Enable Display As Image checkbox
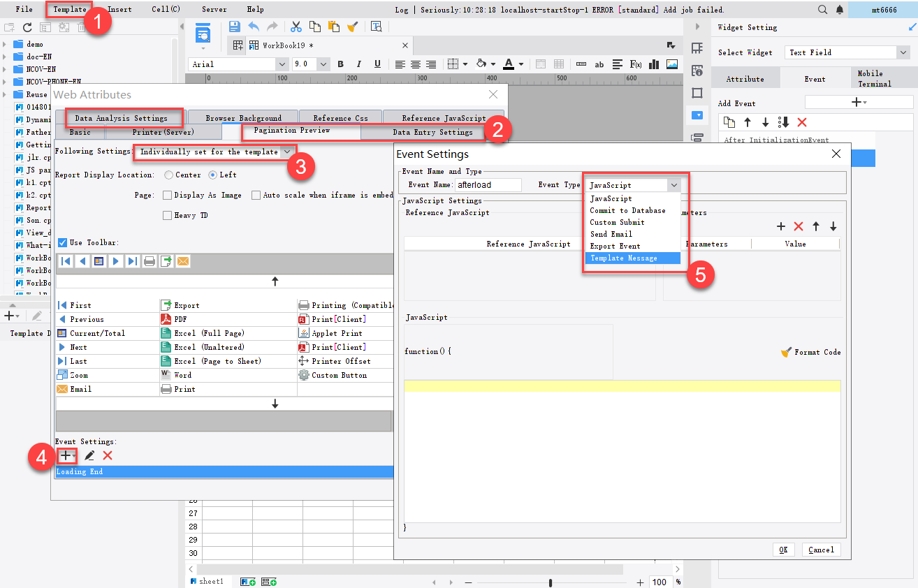Screen dimensions: 918x588 pos(167,196)
